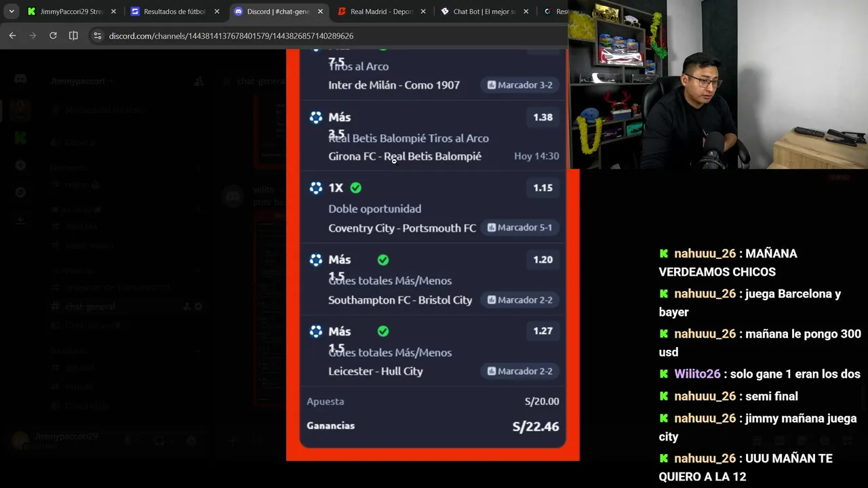
Task: Click green check on Leicester - Hull City bet
Action: pos(383,331)
